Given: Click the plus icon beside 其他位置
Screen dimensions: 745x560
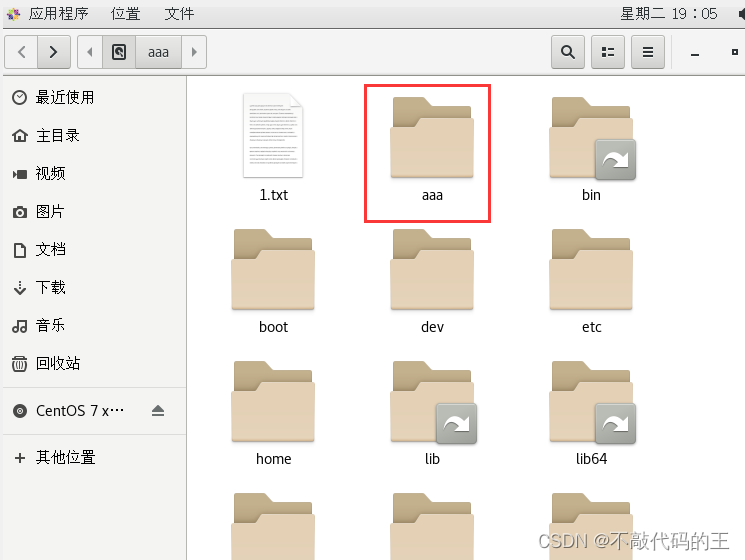Looking at the screenshot, I should pyautogui.click(x=19, y=458).
